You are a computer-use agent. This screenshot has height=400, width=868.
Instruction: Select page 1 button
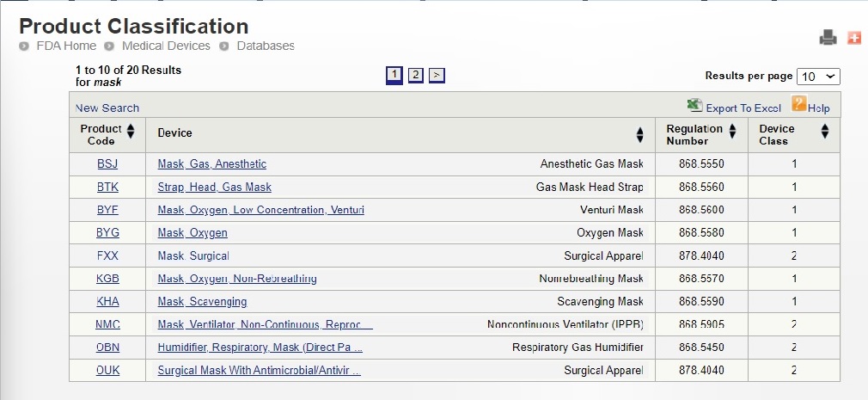pyautogui.click(x=394, y=75)
